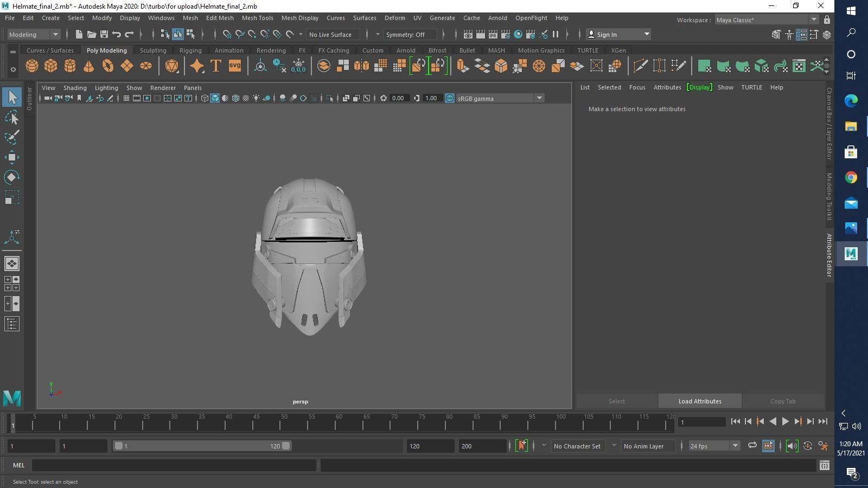Click the Mirror geometry shelf icon

(x=361, y=66)
